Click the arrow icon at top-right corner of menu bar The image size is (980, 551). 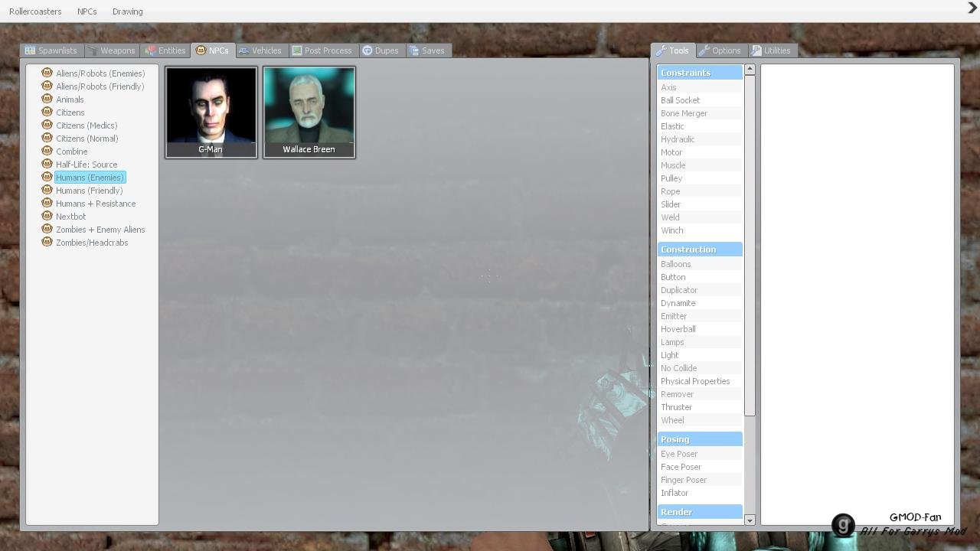(x=972, y=8)
